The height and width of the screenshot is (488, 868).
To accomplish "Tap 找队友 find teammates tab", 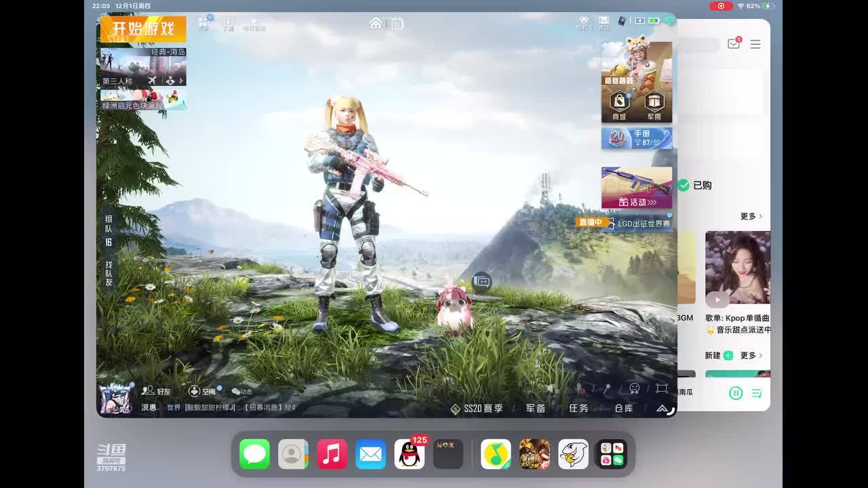I will (108, 273).
